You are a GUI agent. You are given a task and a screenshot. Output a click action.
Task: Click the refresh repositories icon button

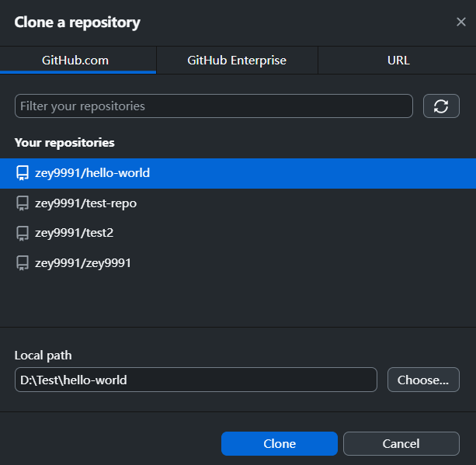tap(441, 106)
